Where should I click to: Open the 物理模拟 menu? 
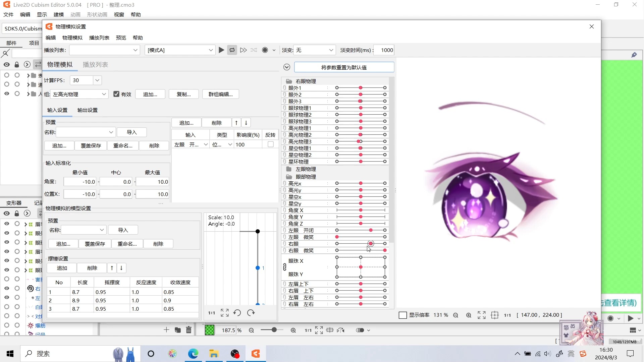(x=72, y=38)
